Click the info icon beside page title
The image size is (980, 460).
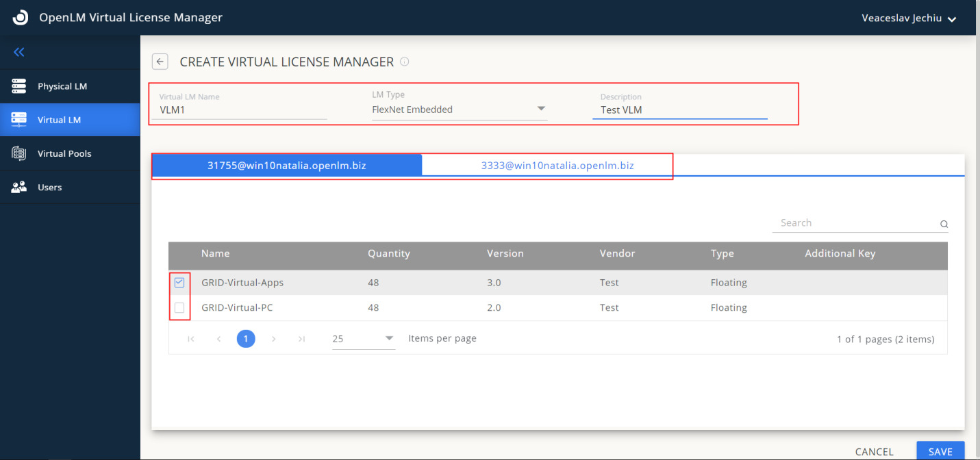404,62
